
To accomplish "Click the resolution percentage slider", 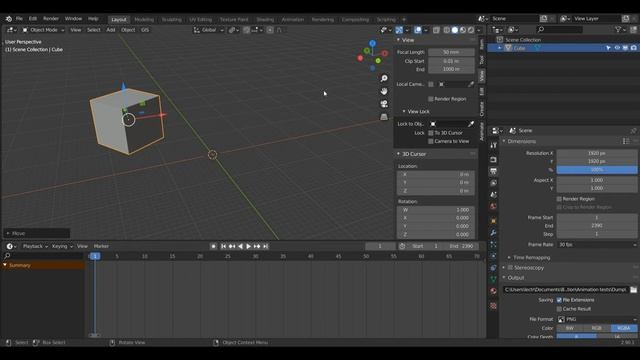I will (x=597, y=169).
